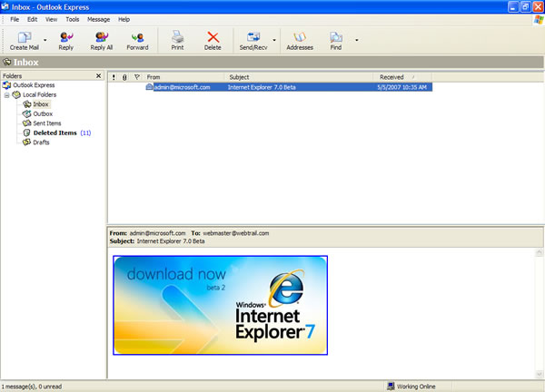Forward the selected message

137,37
